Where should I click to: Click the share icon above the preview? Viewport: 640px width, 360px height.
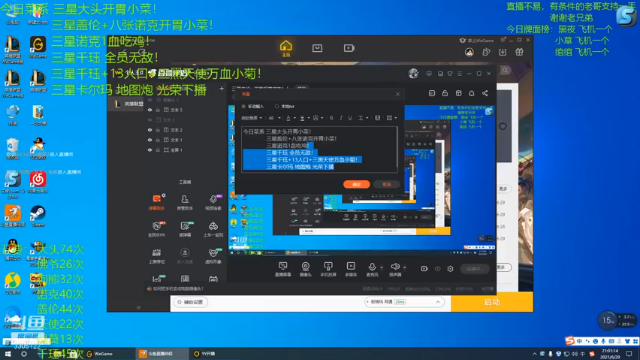tap(485, 93)
